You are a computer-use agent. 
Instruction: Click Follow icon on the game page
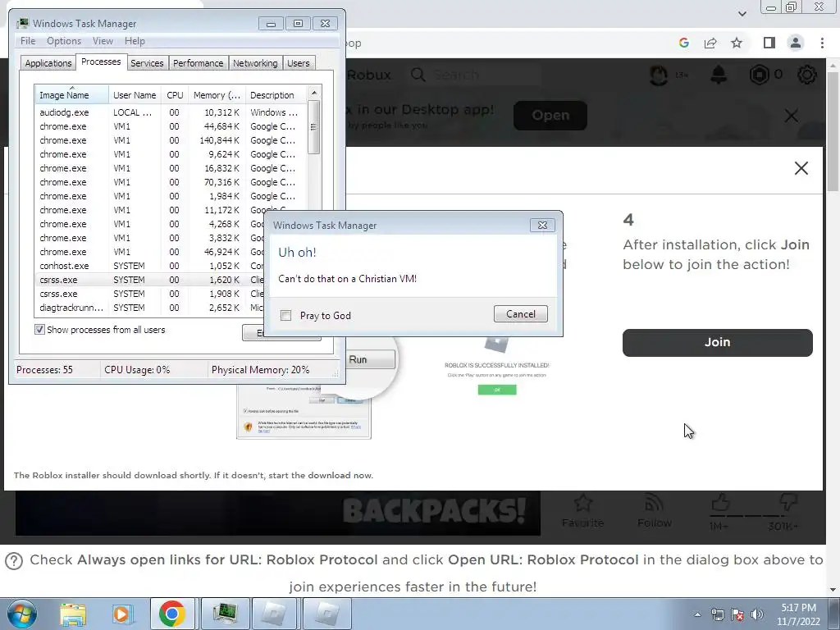coord(654,504)
